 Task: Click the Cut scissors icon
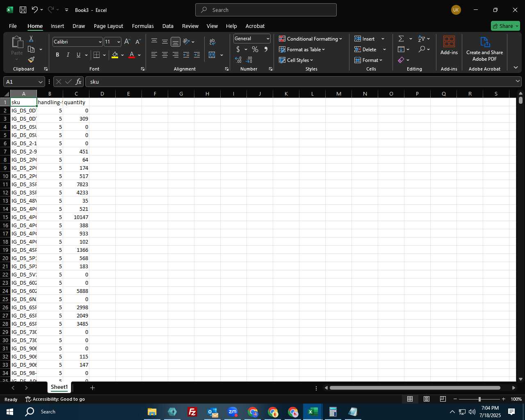click(31, 39)
